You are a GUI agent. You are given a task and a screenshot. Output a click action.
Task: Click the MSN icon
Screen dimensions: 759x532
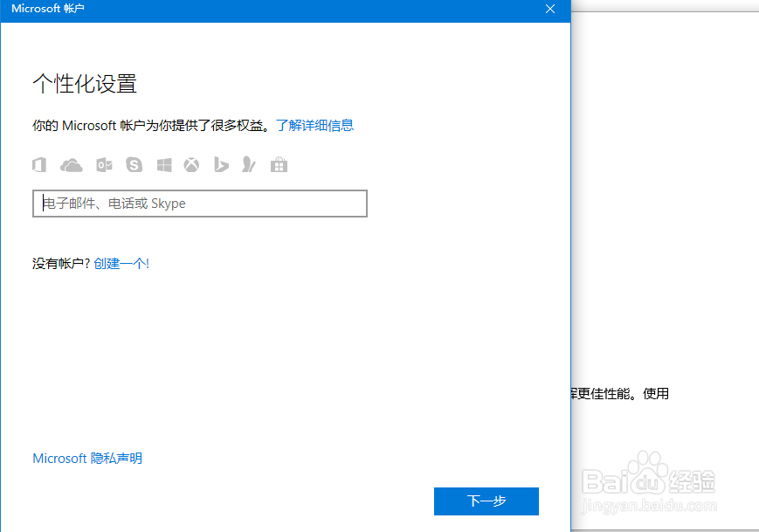tap(250, 164)
